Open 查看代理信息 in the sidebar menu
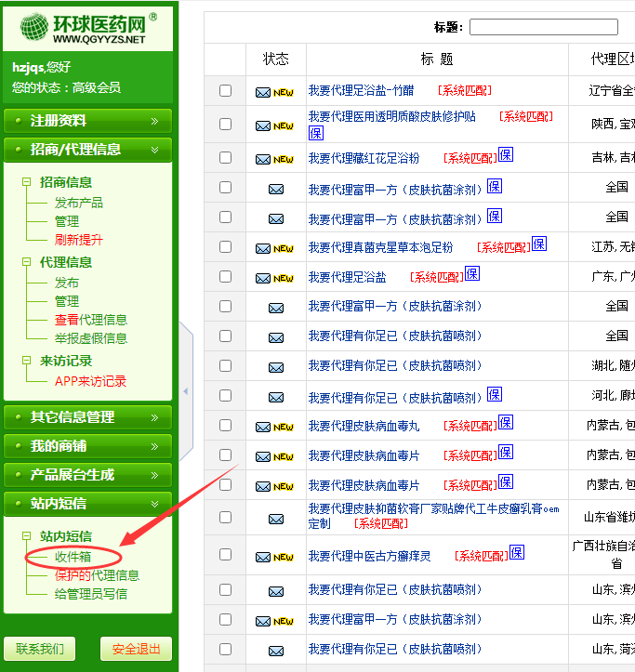This screenshot has width=635, height=672. click(x=90, y=320)
